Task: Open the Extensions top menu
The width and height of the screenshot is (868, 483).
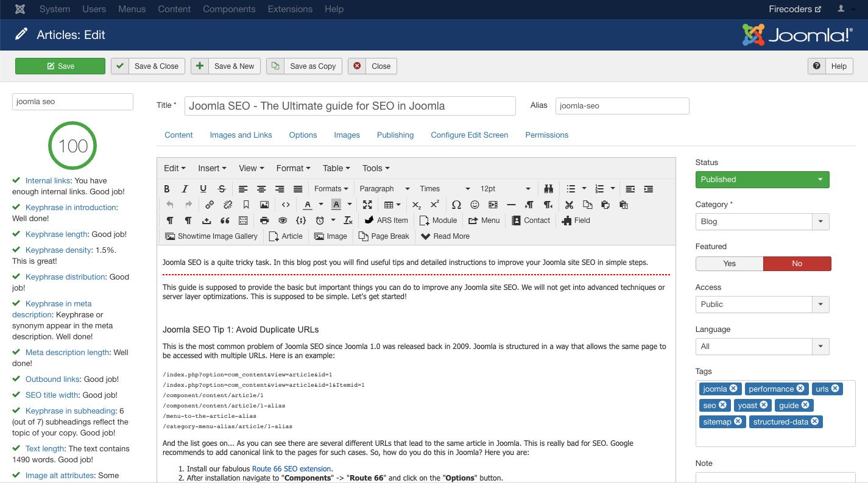Action: (291, 9)
